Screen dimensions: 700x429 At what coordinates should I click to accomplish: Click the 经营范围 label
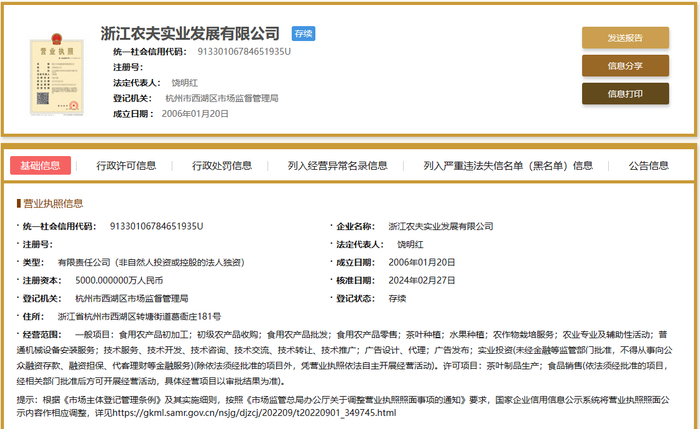[x=42, y=334]
